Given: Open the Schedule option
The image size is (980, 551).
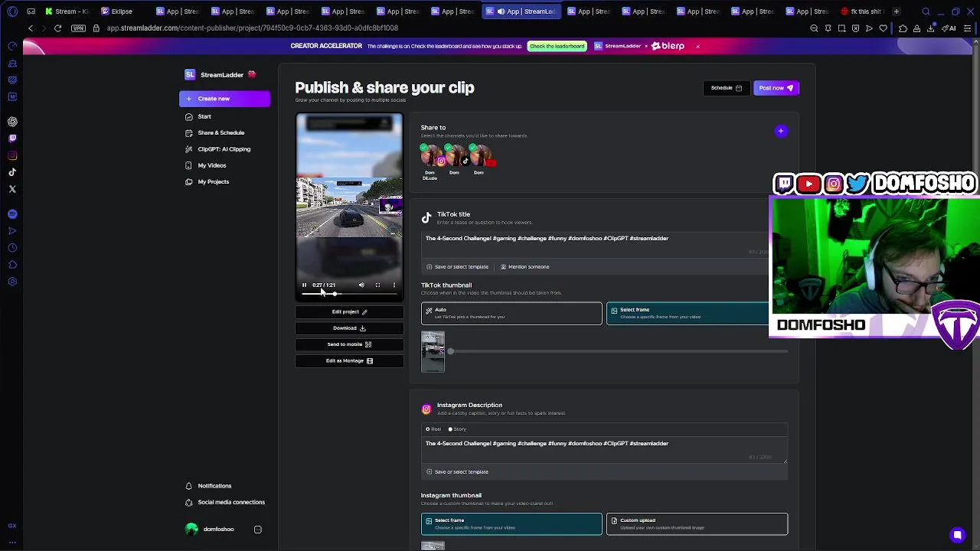Looking at the screenshot, I should coord(727,88).
